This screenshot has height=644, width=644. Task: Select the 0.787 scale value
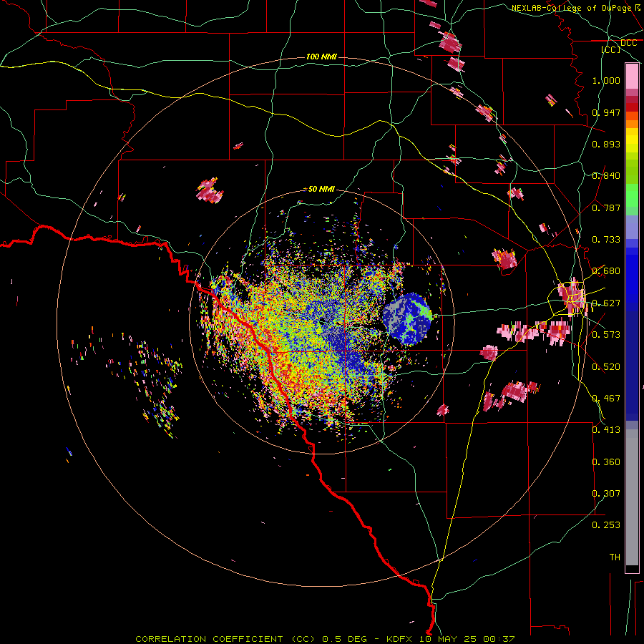[x=606, y=208]
